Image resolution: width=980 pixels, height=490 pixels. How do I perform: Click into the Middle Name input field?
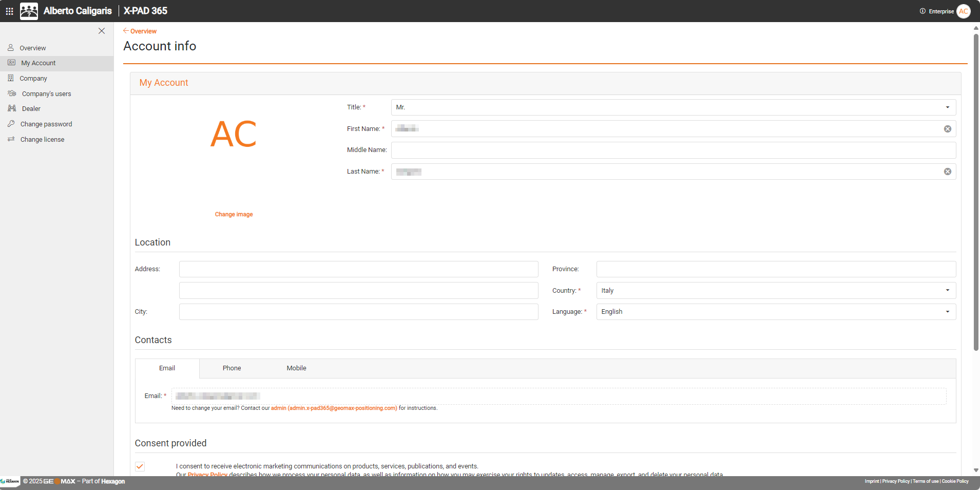(x=673, y=150)
